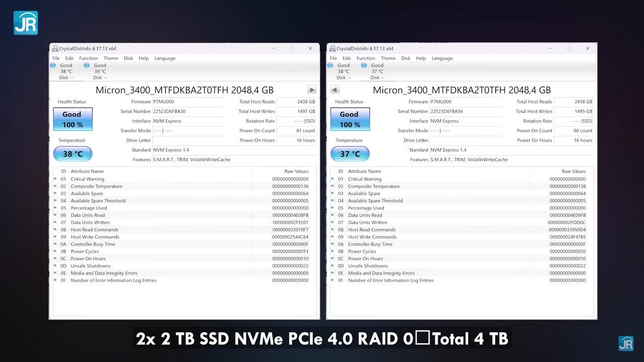Click the previous disk arrow in right window
Screen dimensions: 644x362
click(335, 90)
